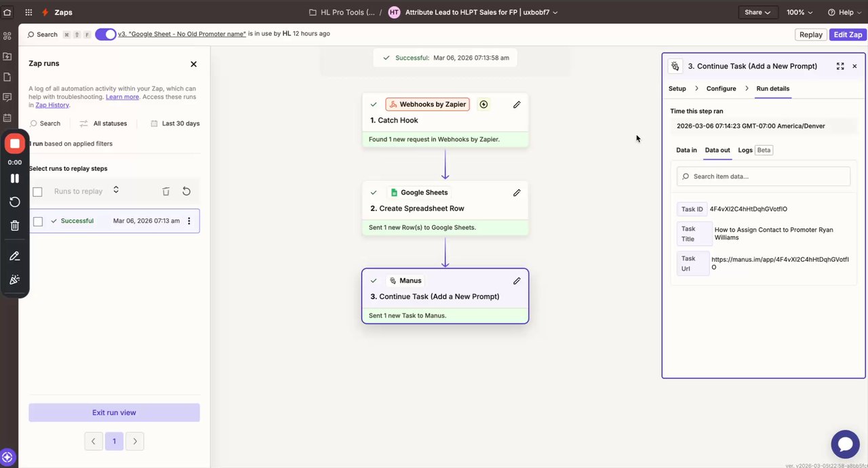The image size is (868, 468).
Task: Close the Continue Task details panel
Action: click(854, 66)
